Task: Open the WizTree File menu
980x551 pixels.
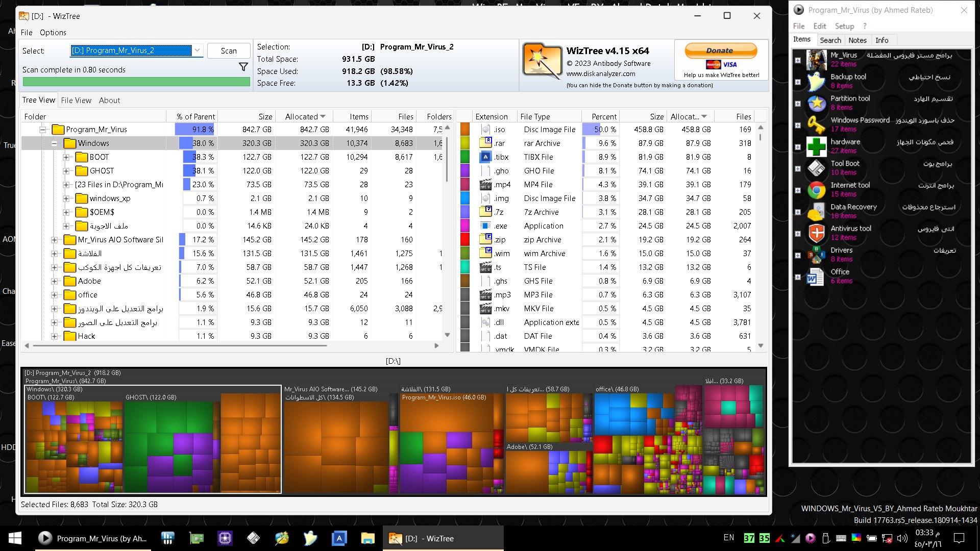Action: [27, 32]
